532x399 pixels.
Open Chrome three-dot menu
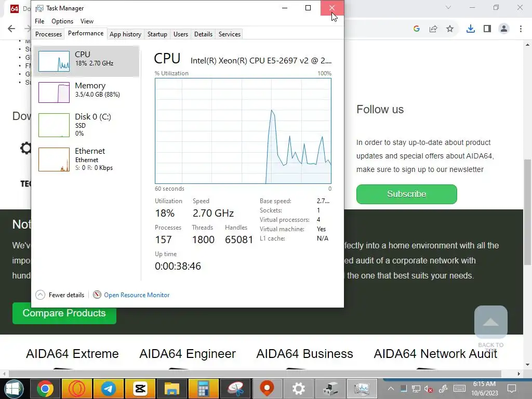click(x=521, y=29)
